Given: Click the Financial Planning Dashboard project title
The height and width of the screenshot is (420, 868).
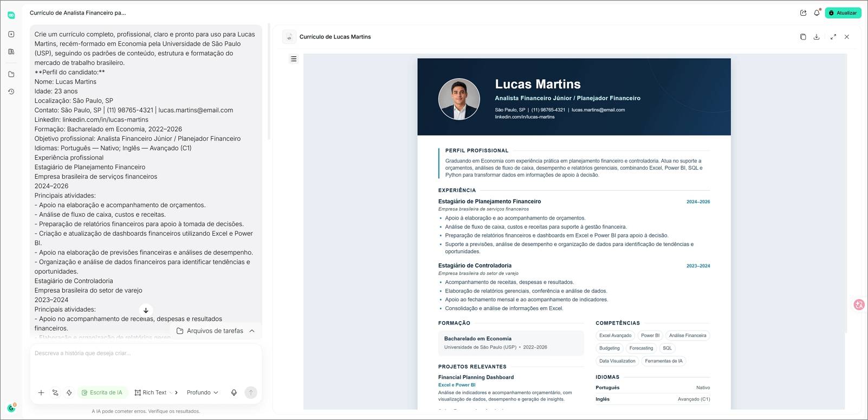Looking at the screenshot, I should pos(476,377).
